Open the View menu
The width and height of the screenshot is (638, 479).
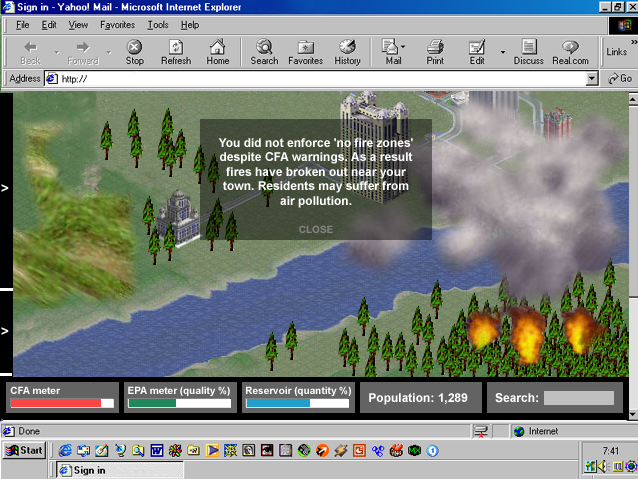point(78,25)
